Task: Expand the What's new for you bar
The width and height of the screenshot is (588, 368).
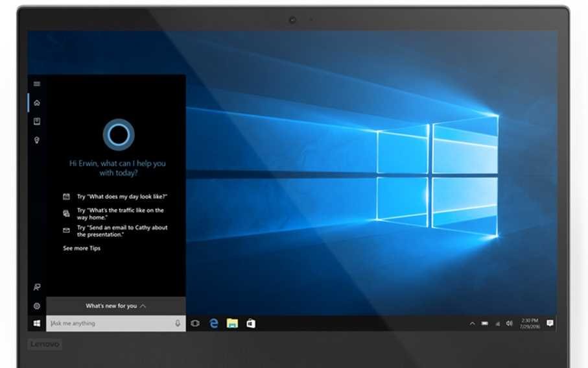Action: point(116,306)
